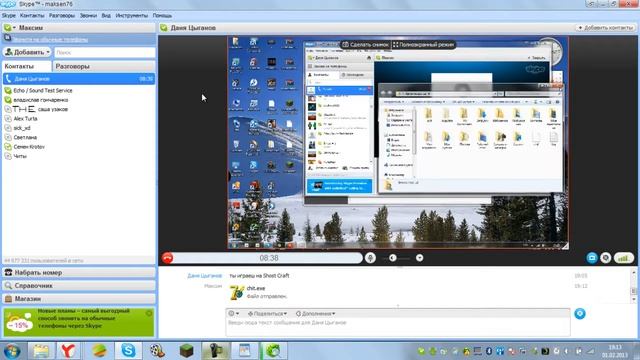Select contact 'Alex Turta'
This screenshot has width=640, height=360.
(25, 119)
